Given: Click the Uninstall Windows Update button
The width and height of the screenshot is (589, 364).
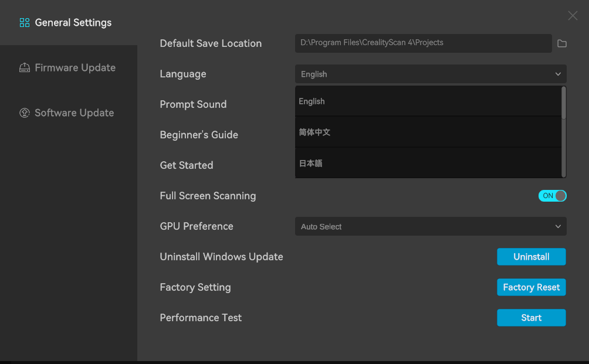Looking at the screenshot, I should (x=531, y=257).
